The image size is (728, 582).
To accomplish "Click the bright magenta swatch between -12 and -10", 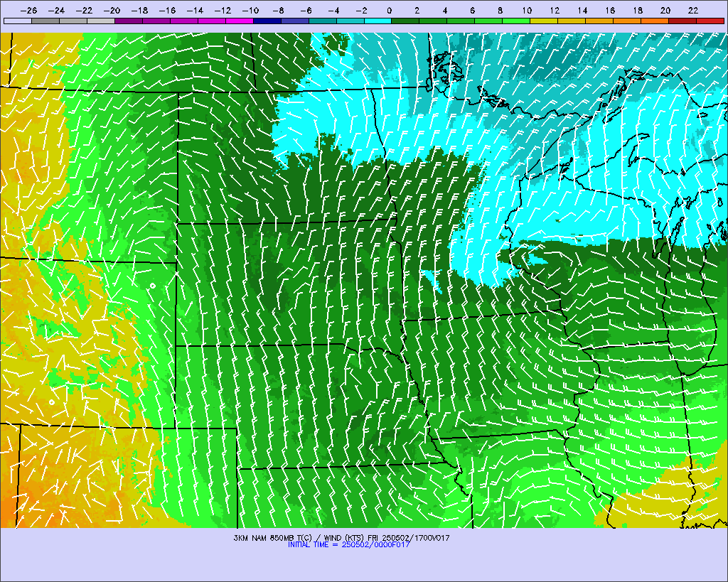I will [x=240, y=21].
